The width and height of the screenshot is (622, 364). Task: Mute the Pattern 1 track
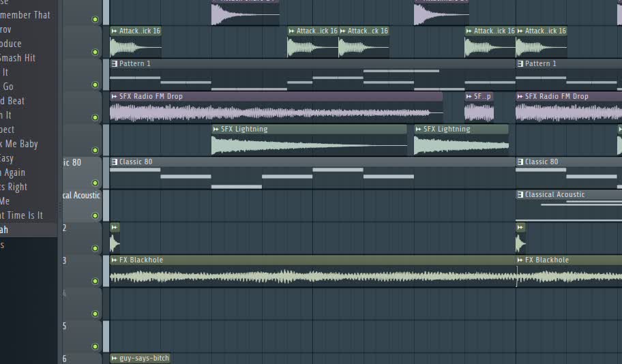click(95, 85)
